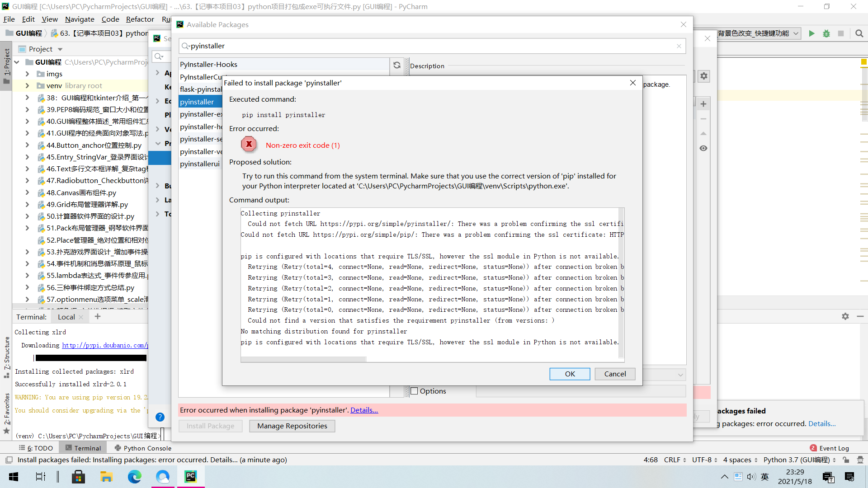
Task: Start debugging with the bug icon
Action: 826,33
